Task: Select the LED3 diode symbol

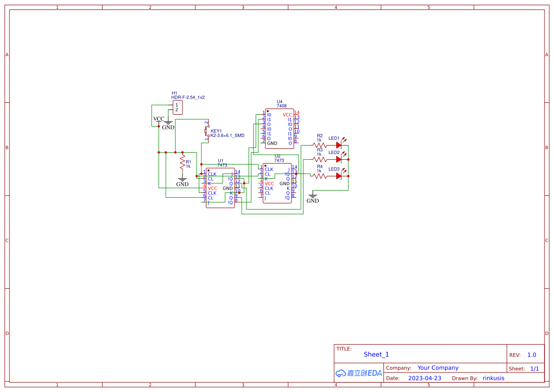Action: (339, 176)
